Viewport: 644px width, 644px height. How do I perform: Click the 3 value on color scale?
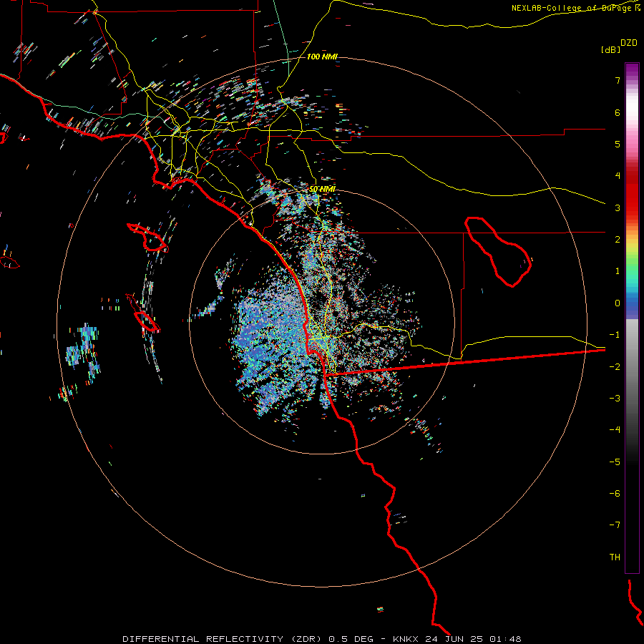coord(618,208)
